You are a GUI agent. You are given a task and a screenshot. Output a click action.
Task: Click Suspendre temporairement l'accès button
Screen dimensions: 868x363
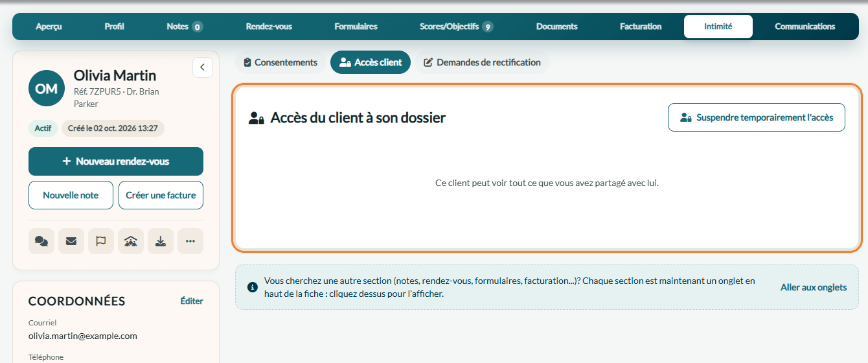click(x=757, y=117)
